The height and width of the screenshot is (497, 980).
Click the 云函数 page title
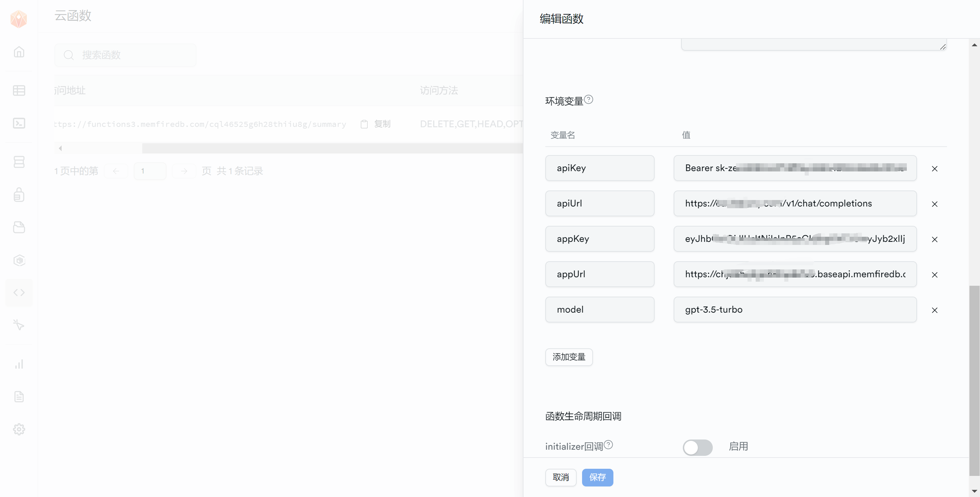(x=73, y=16)
